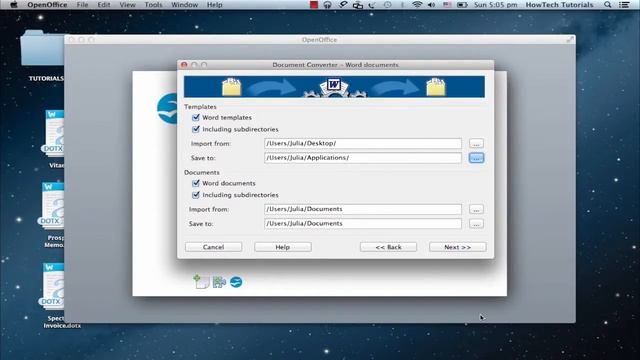This screenshot has height=360, width=640.
Task: Click the OpenOffice info globe icon
Action: (236, 282)
